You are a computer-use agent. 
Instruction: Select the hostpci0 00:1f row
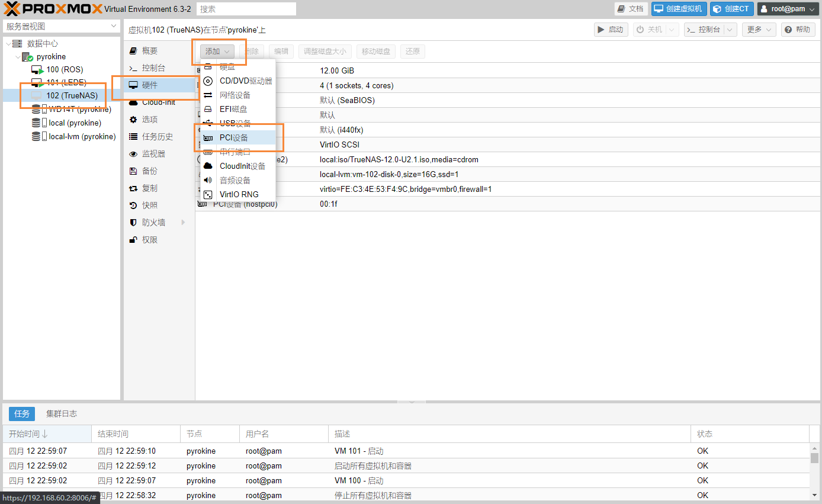[508, 204]
